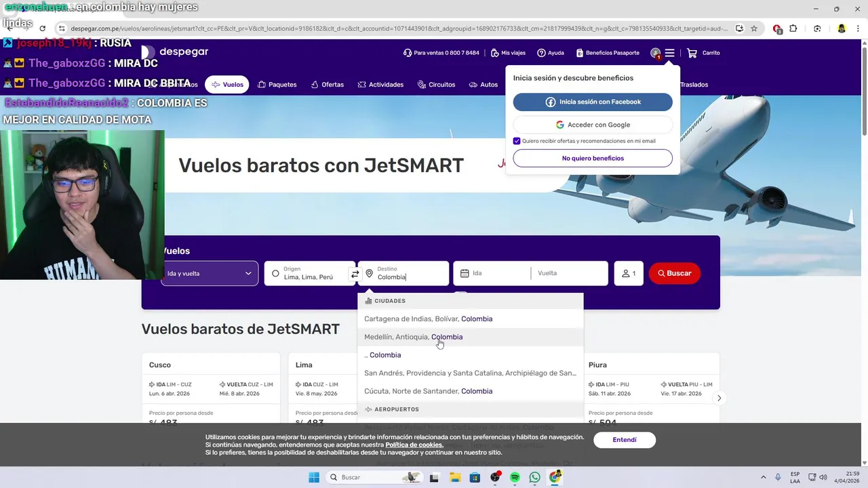Open the Chrome profile avatar
The image size is (868, 488).
coord(842,28)
